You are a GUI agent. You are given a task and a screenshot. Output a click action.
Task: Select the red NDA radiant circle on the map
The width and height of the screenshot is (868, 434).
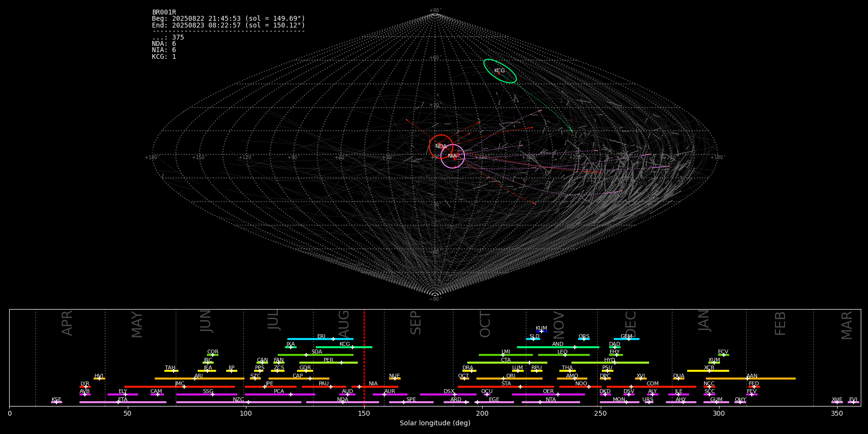point(441,147)
